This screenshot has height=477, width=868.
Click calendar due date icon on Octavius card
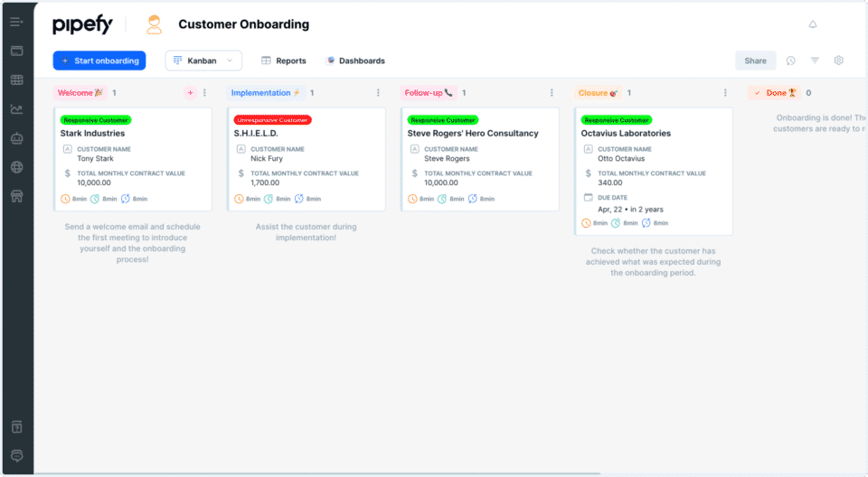(588, 198)
